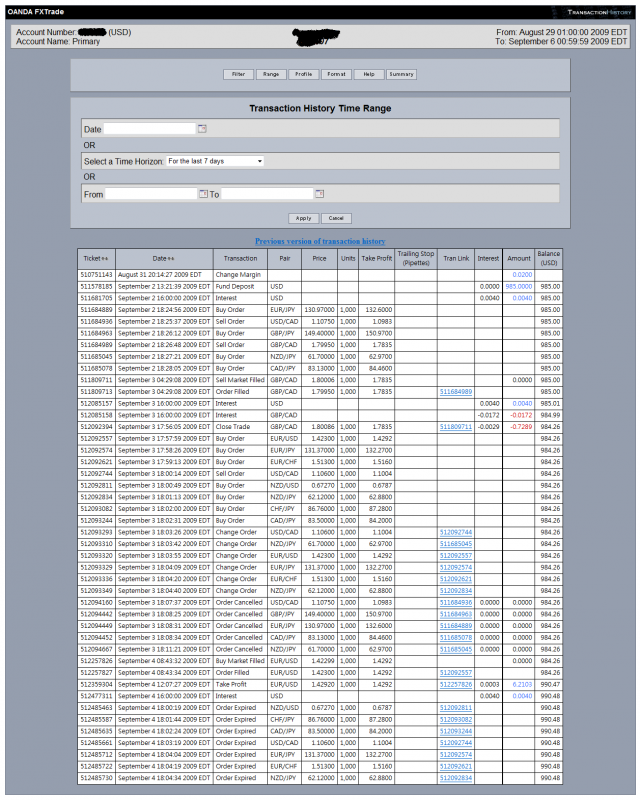640x801 pixels.
Task: Click the Sell Market Filled transaction cell
Action: [x=240, y=380]
